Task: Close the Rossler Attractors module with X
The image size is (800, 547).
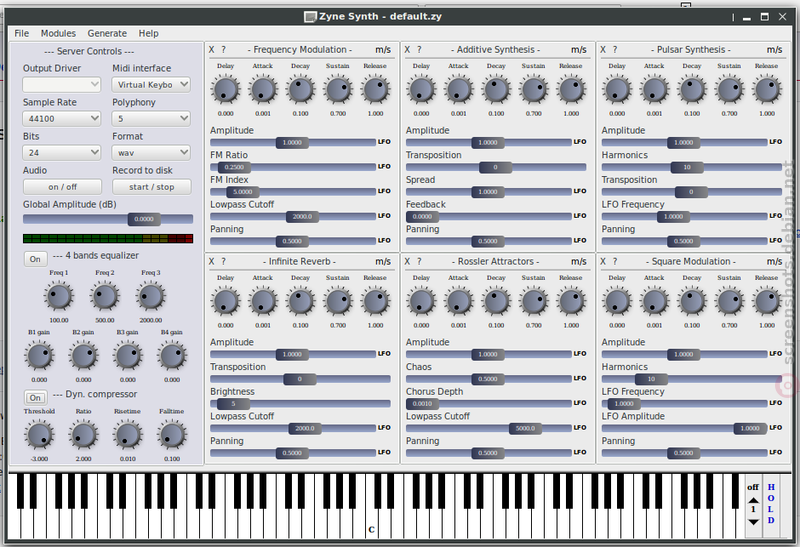Action: 407,261
